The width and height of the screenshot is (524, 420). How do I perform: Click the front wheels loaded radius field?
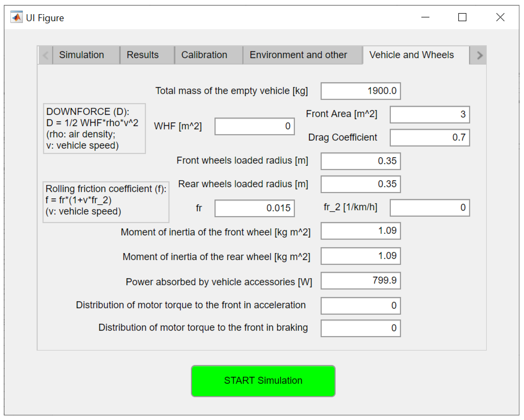click(x=360, y=161)
